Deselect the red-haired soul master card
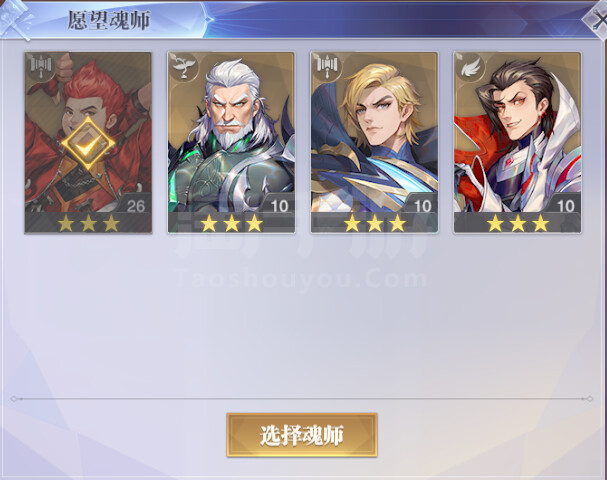This screenshot has height=480, width=607. click(88, 142)
